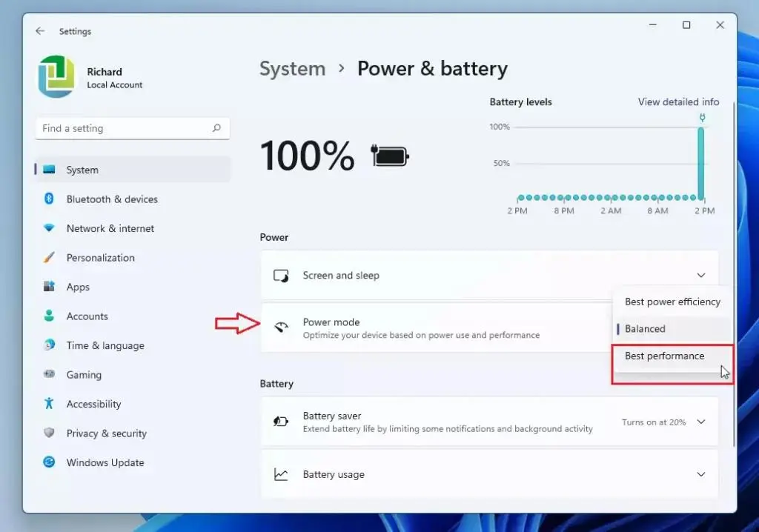Click the Accounts person icon
Screen dimensions: 759x532
tap(49, 316)
